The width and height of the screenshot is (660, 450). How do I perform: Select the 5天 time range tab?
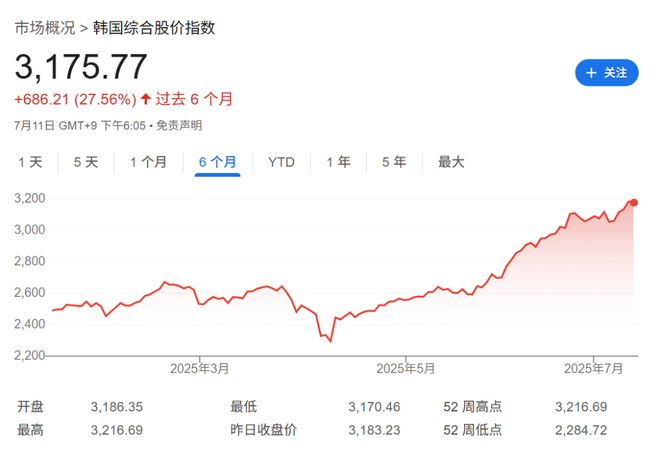coord(86,161)
